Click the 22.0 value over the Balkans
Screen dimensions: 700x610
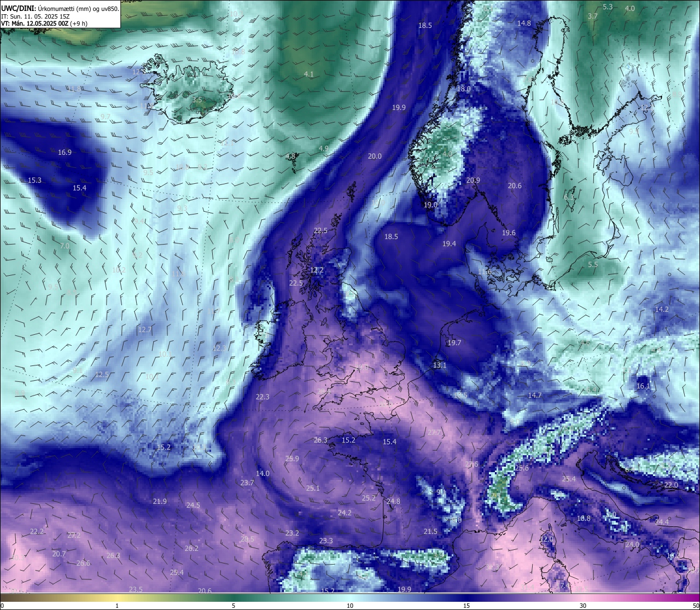[x=671, y=485]
